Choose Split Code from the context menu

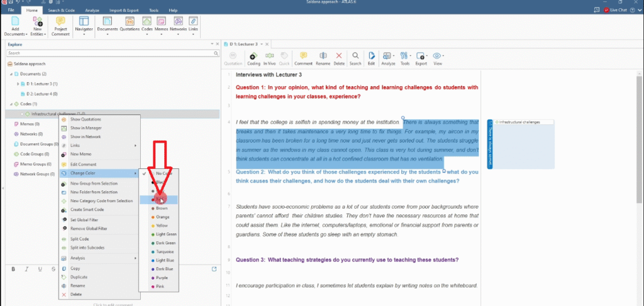tap(79, 239)
